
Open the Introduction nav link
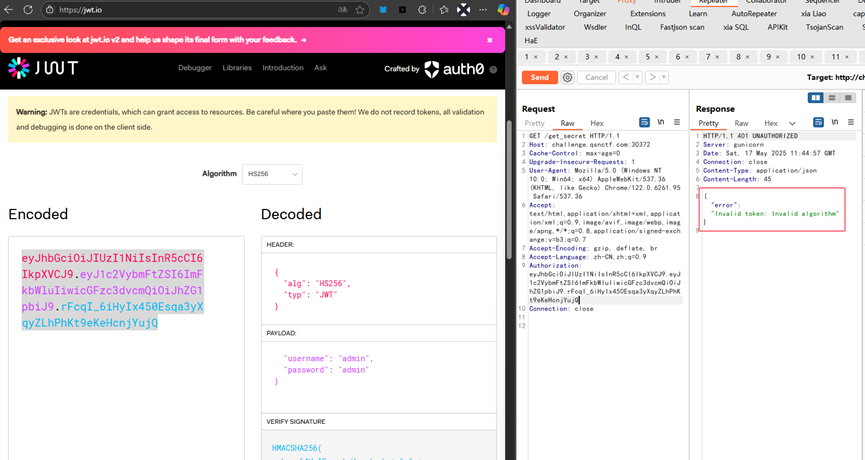pos(283,68)
